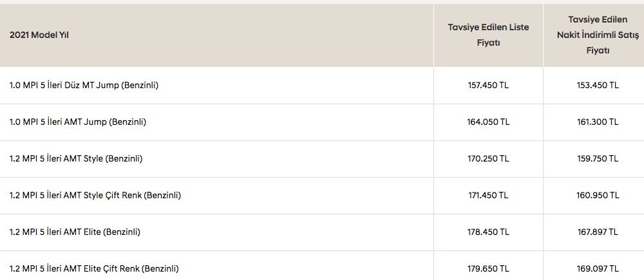Image resolution: width=644 pixels, height=280 pixels.
Task: Click the 161.300 TL cash price
Action: (598, 122)
